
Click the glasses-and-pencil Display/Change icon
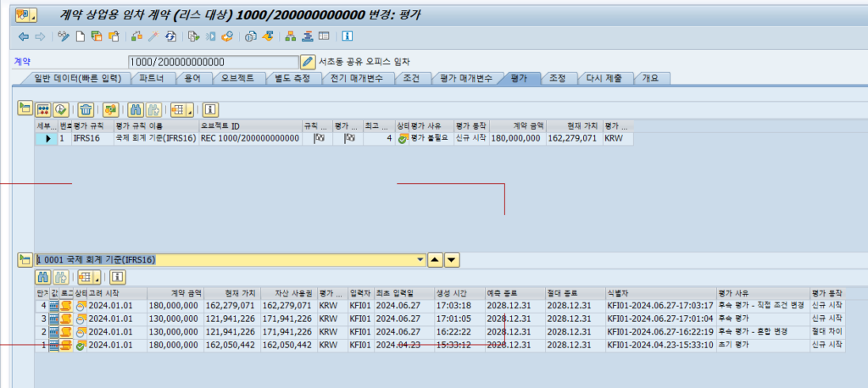pos(63,37)
